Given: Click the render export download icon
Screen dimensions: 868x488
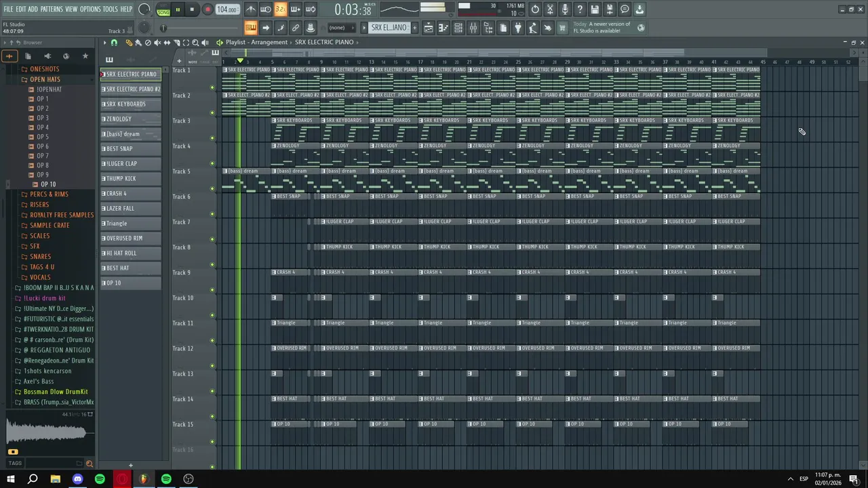Looking at the screenshot, I should pos(639,9).
